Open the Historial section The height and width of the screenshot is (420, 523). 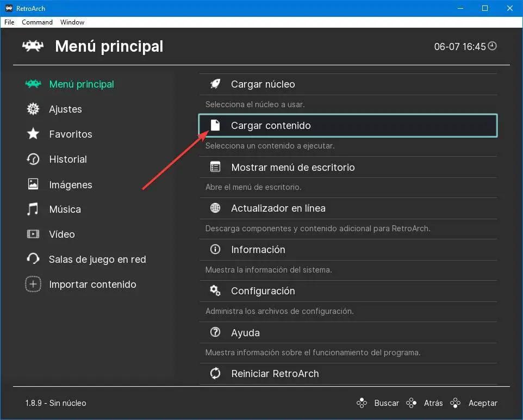tap(68, 159)
